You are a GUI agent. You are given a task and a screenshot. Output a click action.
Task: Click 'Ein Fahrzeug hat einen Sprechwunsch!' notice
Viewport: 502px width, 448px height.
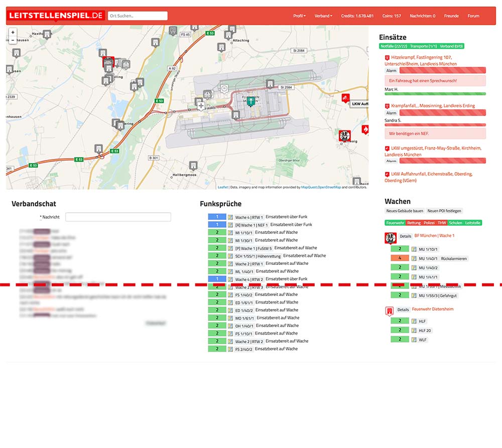tap(435, 81)
